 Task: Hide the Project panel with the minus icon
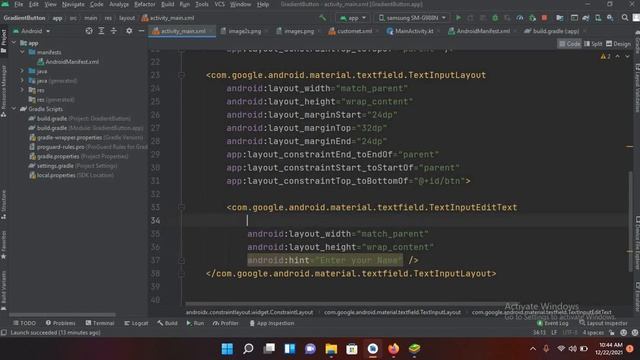[141, 31]
